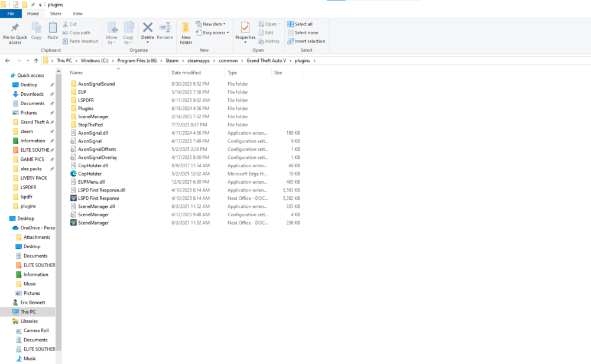Click Pin to Quick access icon
591x364 pixels.
(15, 28)
